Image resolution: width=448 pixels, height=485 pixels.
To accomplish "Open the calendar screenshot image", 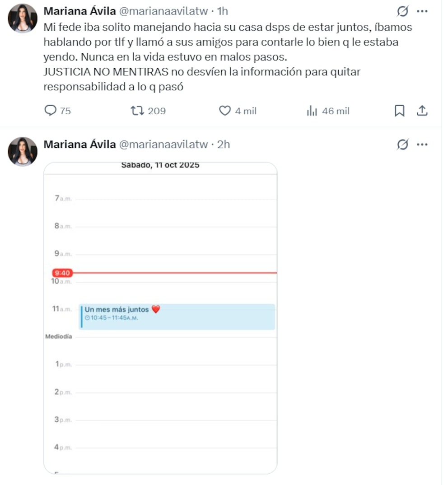I will (x=160, y=384).
